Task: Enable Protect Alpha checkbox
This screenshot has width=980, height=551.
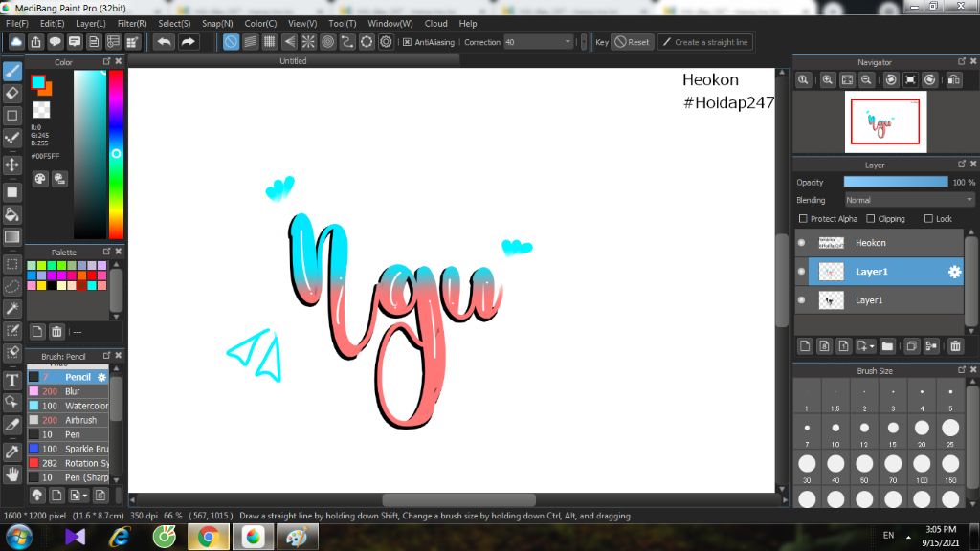Action: point(803,219)
